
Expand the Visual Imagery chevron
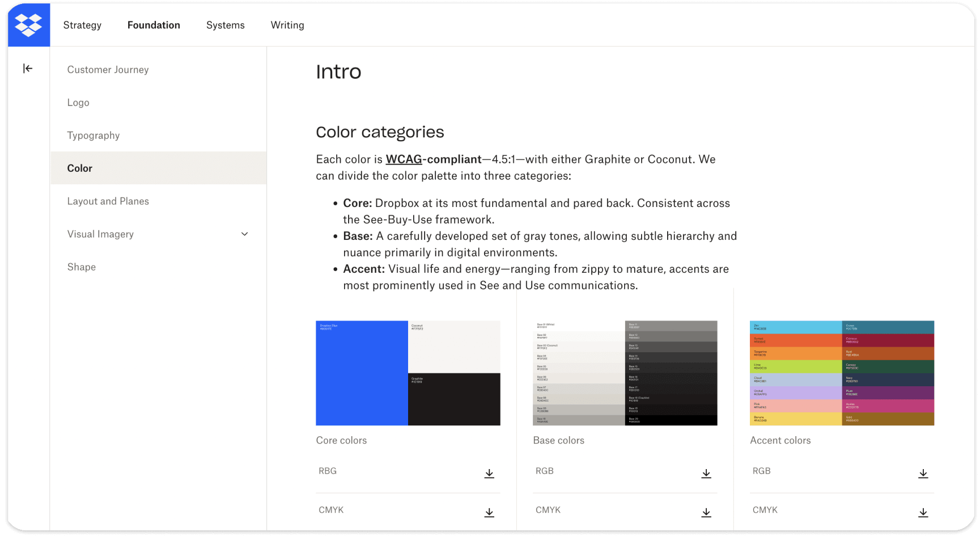click(245, 234)
